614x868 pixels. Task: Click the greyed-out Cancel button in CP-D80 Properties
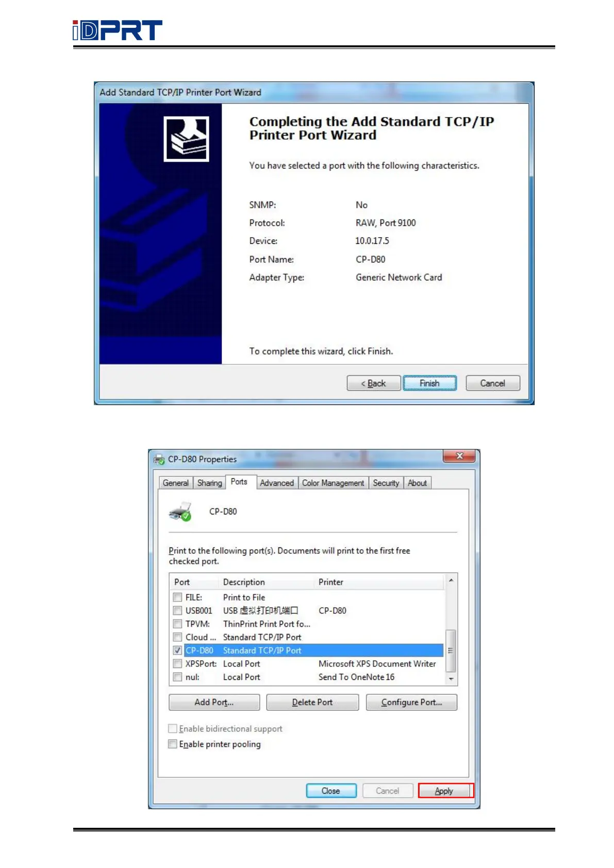pos(388,791)
